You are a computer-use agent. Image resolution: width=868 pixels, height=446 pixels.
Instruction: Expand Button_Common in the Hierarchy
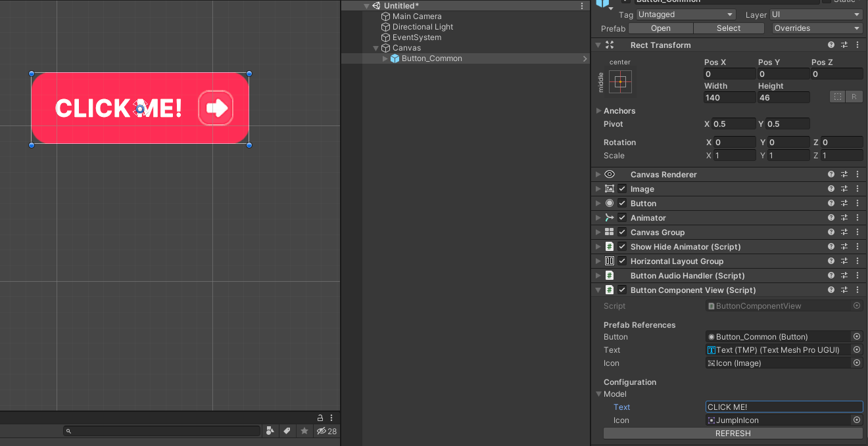[385, 58]
